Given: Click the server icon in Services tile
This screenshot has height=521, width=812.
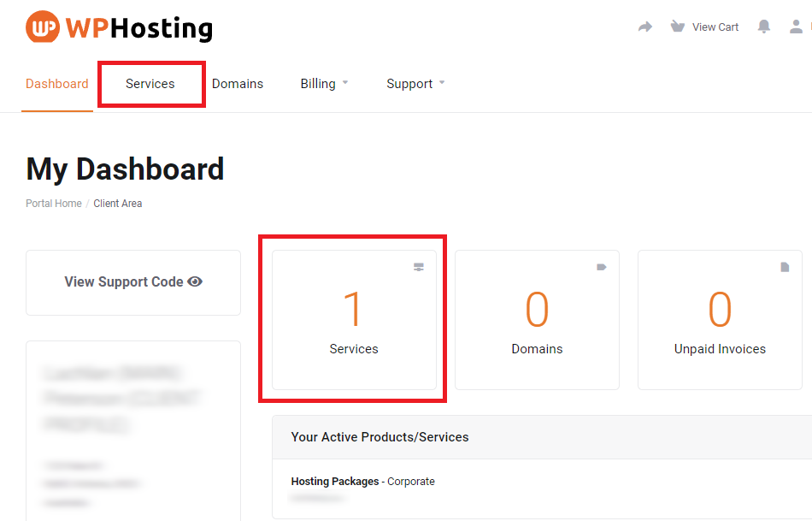Looking at the screenshot, I should point(419,267).
